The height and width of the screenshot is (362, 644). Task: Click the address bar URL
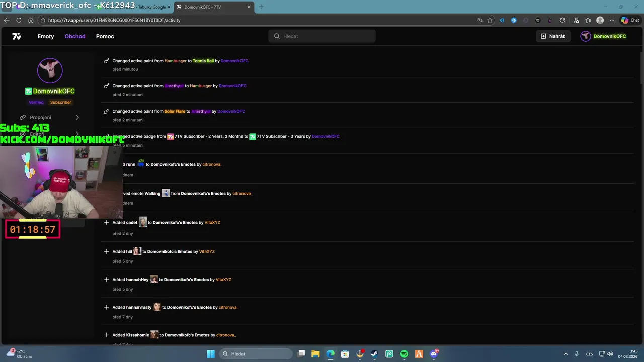tap(115, 20)
